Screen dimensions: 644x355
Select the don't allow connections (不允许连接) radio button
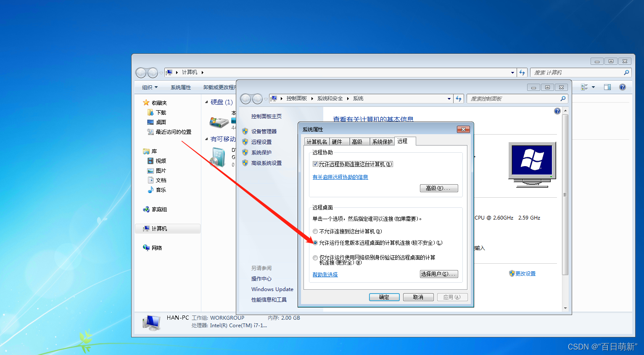click(x=315, y=231)
